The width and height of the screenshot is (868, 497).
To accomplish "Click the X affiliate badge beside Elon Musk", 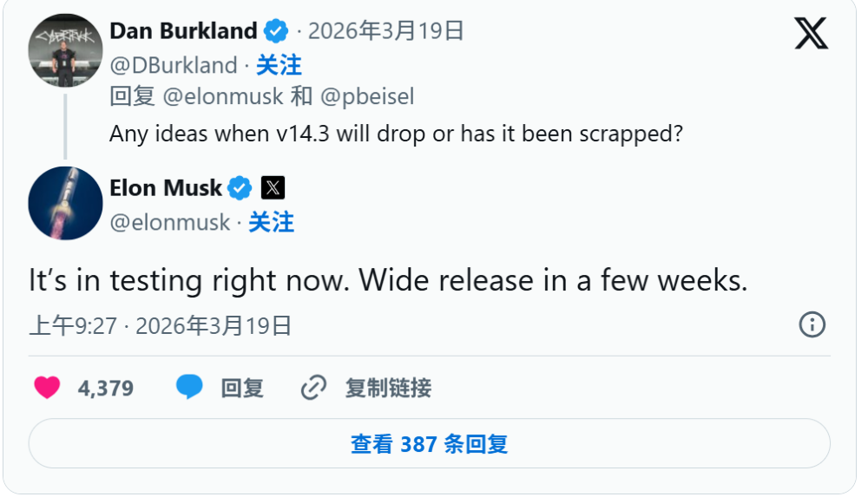I will [273, 187].
